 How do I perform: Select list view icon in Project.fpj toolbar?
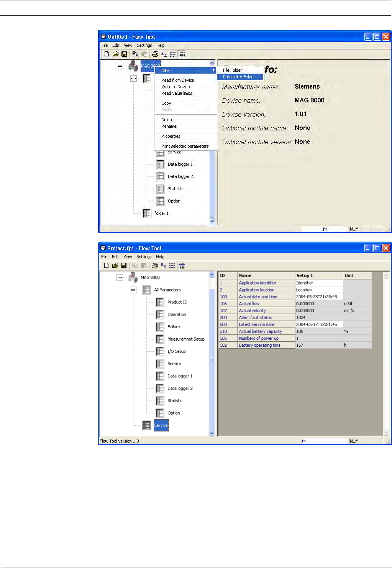coord(172,265)
